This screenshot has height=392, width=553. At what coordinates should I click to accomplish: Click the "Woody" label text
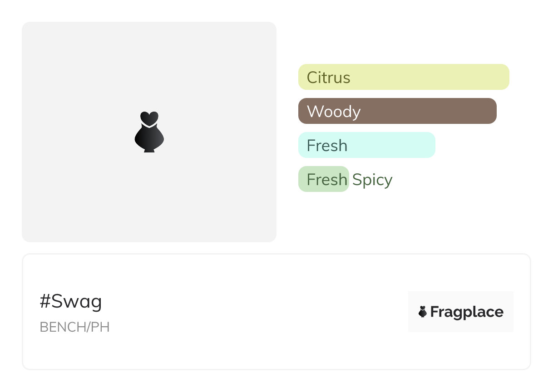[x=334, y=112]
